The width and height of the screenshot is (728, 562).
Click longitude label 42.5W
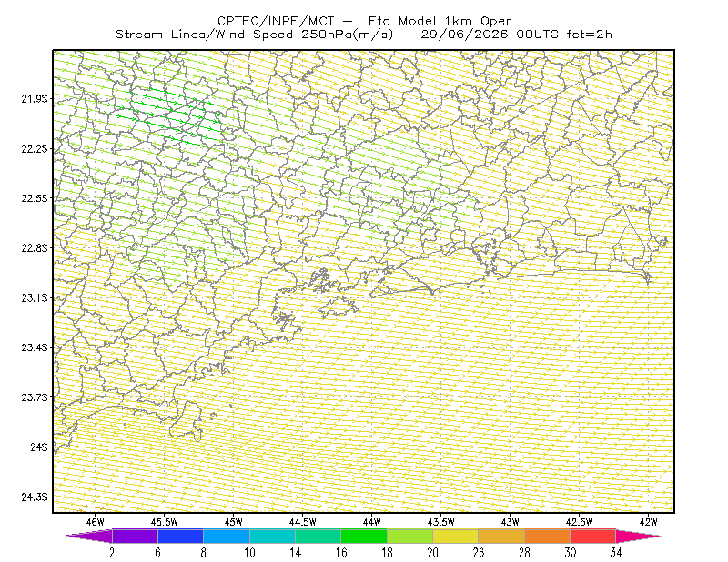[580, 522]
